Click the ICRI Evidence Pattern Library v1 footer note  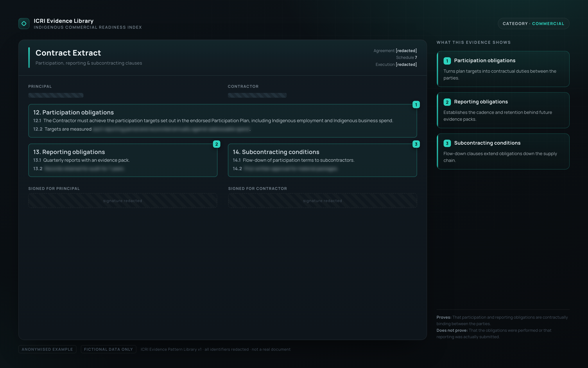(x=216, y=349)
